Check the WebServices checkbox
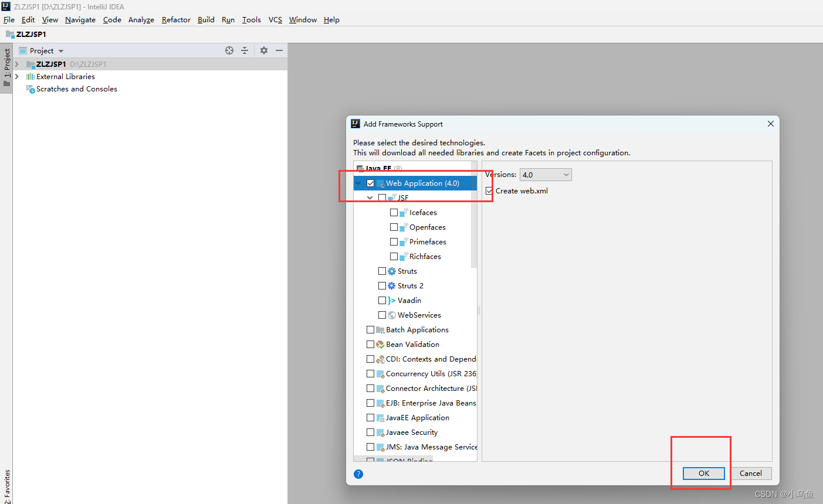The width and height of the screenshot is (823, 504). (382, 315)
